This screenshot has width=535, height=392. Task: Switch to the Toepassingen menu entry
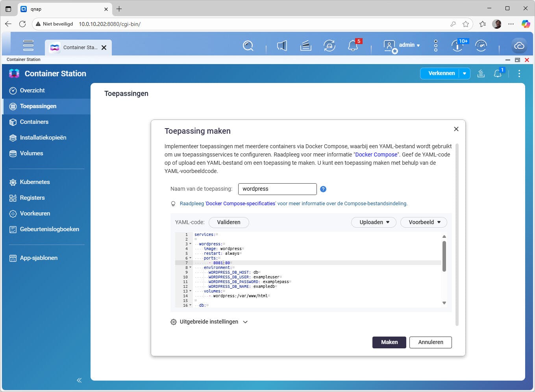38,106
